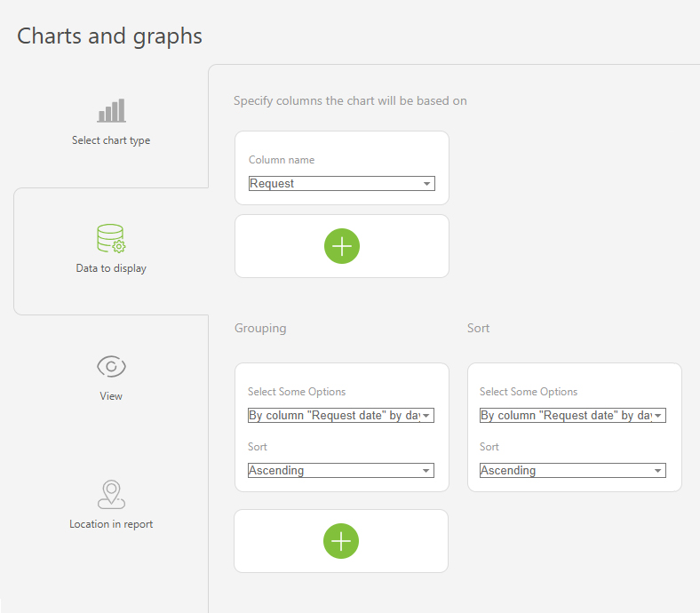
Task: Go to Location in report step label
Action: coord(111,523)
